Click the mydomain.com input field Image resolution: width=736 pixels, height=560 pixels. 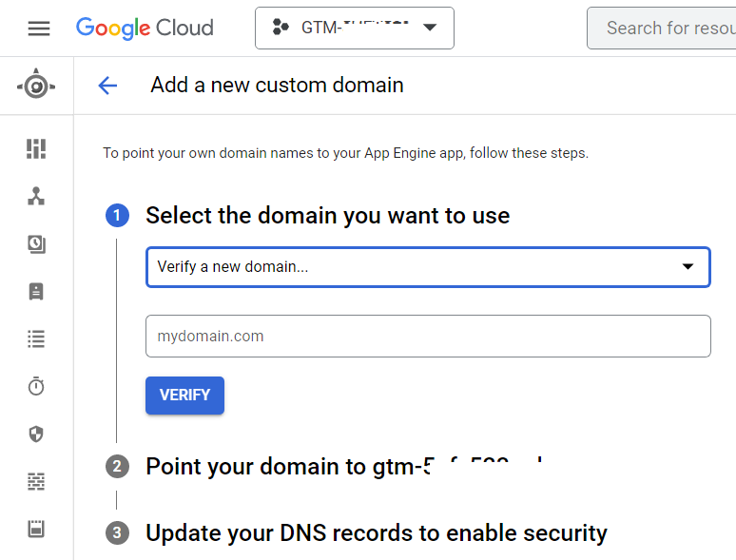point(428,337)
